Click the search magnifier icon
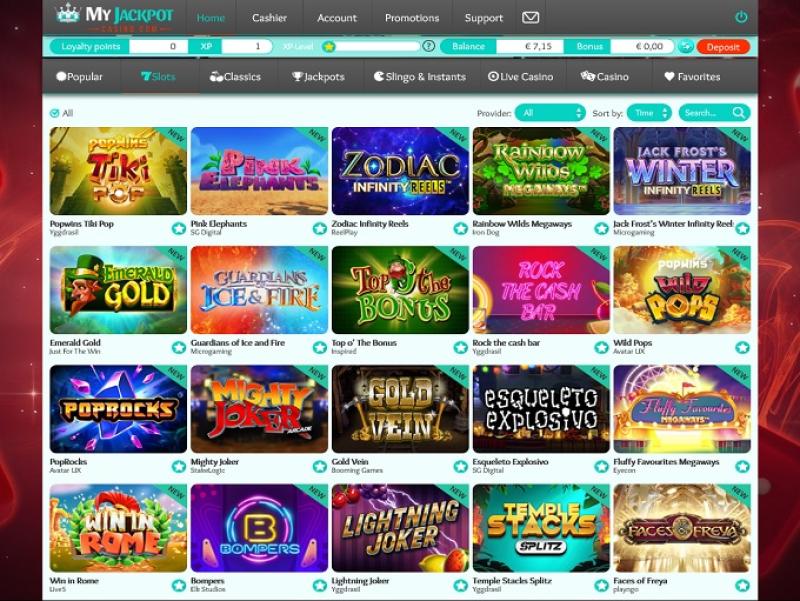The height and width of the screenshot is (601, 800). pos(738,113)
